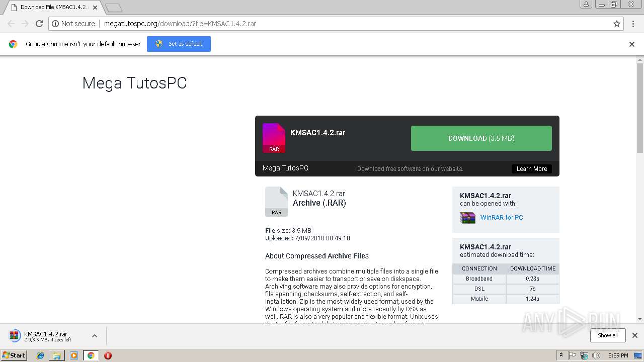Click the scrollbar down arrow
The image size is (644, 362).
[x=640, y=319]
